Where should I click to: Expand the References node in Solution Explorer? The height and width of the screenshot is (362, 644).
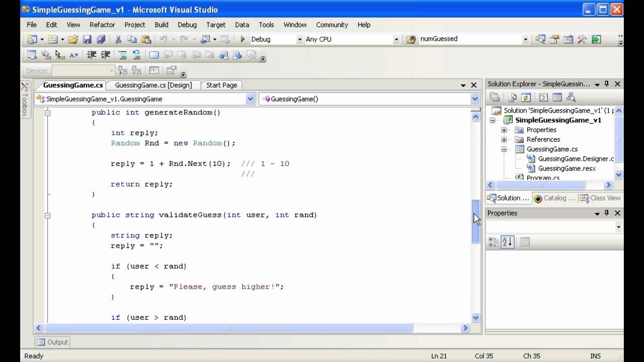pos(504,139)
